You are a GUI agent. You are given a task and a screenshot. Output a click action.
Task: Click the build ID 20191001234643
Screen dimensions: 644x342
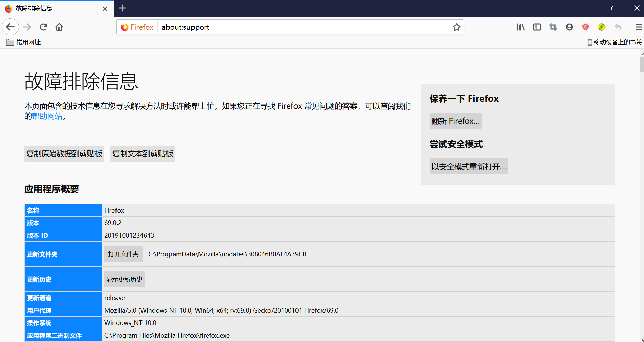129,235
